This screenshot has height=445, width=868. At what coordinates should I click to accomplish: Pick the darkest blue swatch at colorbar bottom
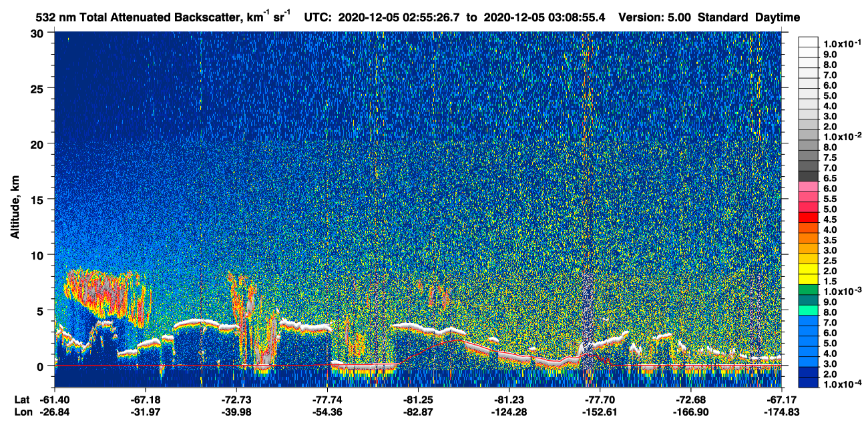(x=808, y=382)
